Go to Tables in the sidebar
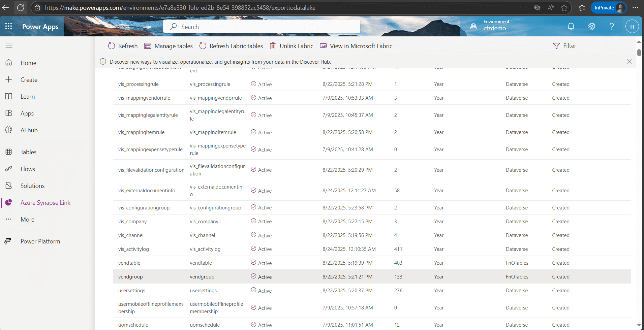This screenshot has height=330, width=644. click(x=28, y=152)
